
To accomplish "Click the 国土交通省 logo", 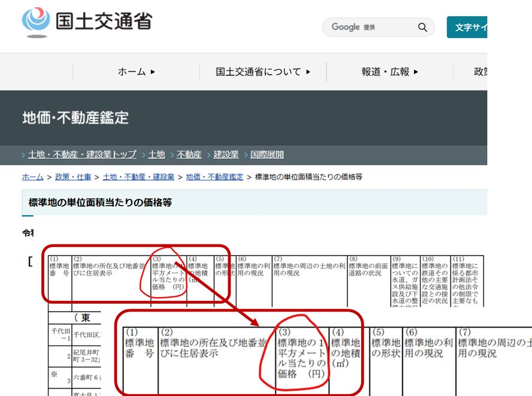I will (87, 22).
